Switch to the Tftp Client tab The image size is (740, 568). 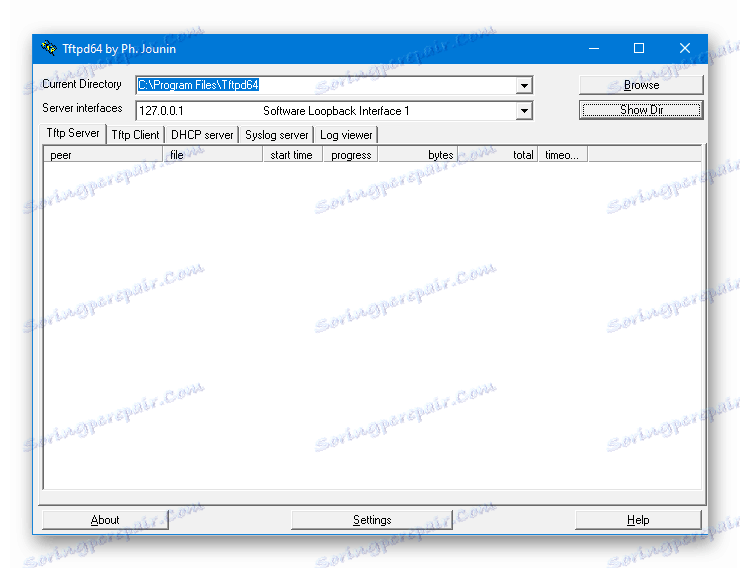(135, 135)
